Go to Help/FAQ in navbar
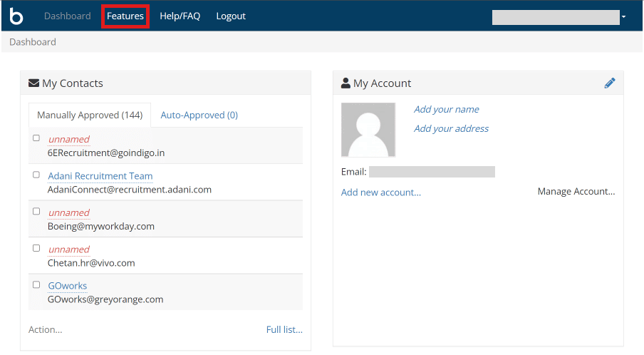Image resolution: width=644 pixels, height=355 pixels. pyautogui.click(x=180, y=16)
